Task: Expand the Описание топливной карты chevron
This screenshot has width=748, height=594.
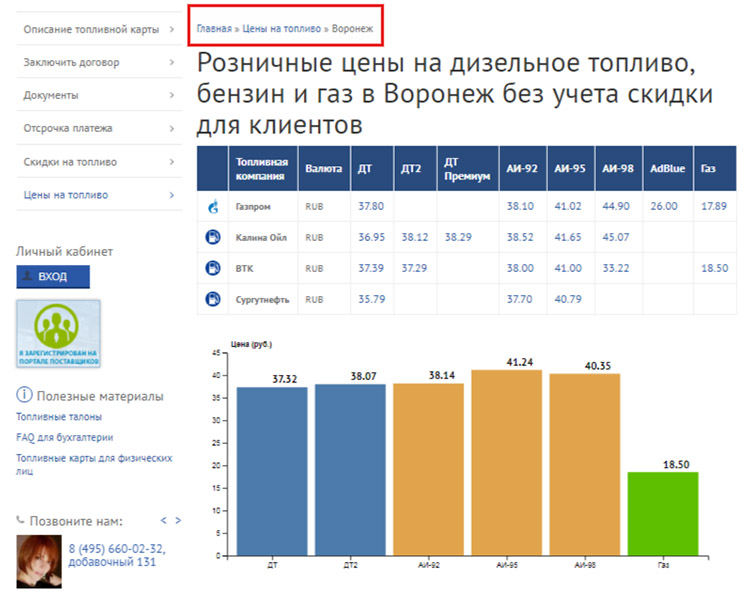Action: point(172,29)
